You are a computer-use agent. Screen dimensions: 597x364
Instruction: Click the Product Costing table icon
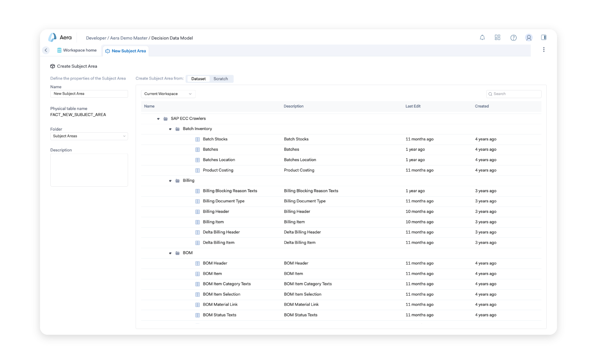pos(198,170)
